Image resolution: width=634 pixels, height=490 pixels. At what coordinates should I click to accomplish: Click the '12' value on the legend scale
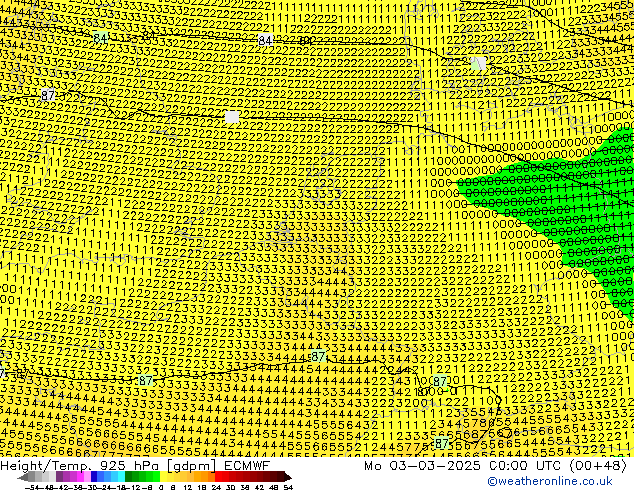(188, 488)
